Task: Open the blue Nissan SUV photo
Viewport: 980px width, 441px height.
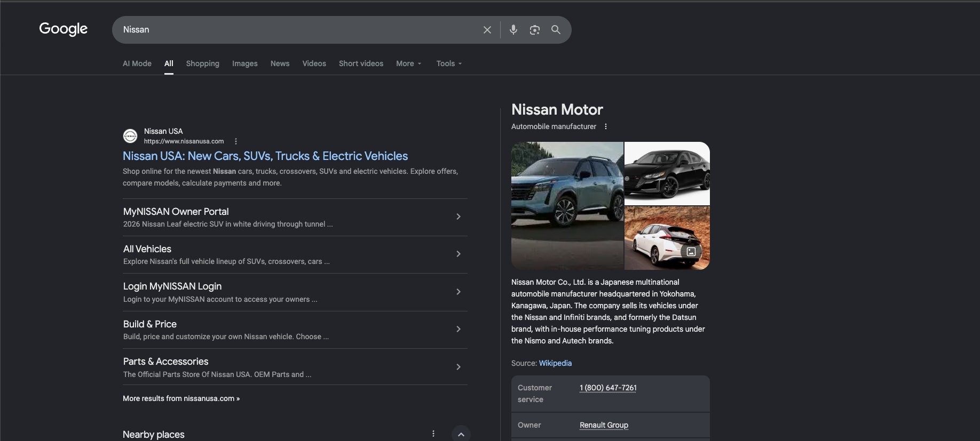Action: tap(567, 205)
